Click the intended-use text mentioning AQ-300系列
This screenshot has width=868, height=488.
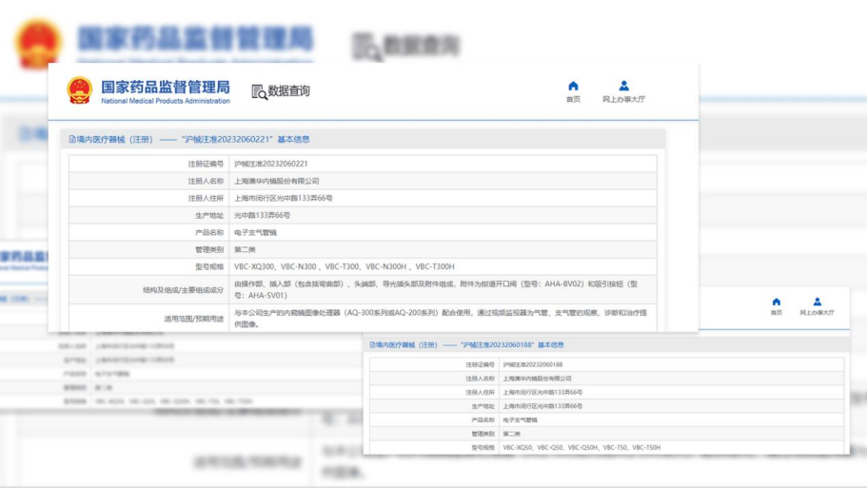[440, 318]
